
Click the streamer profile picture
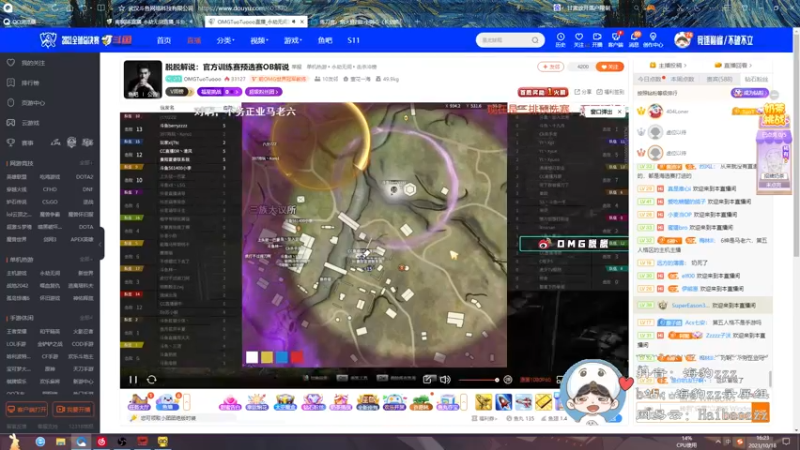click(142, 80)
